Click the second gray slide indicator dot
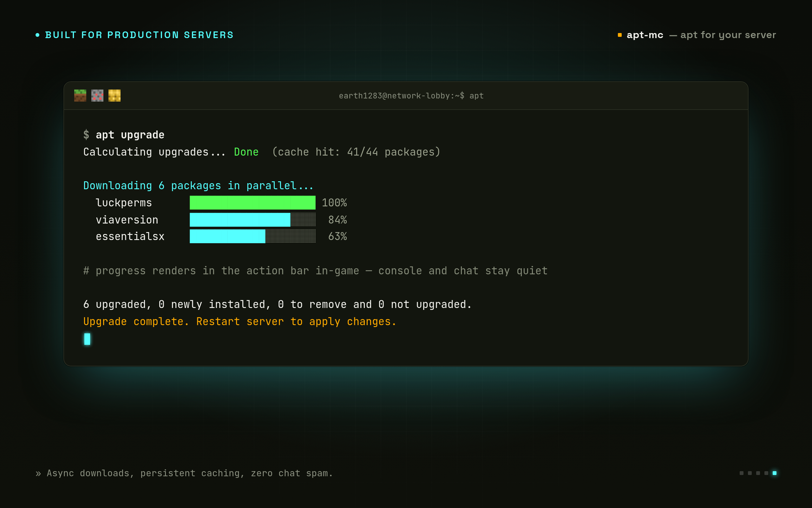Screen dimensions: 812x508 tap(750, 473)
